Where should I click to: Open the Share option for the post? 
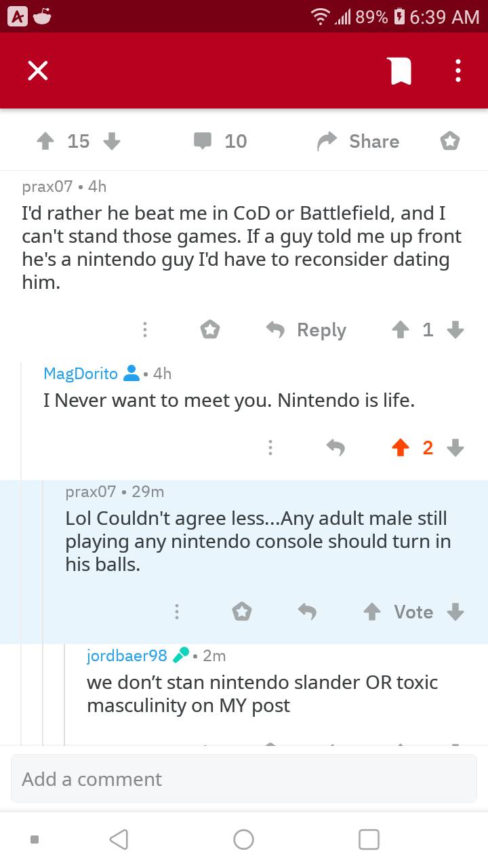coord(357,141)
